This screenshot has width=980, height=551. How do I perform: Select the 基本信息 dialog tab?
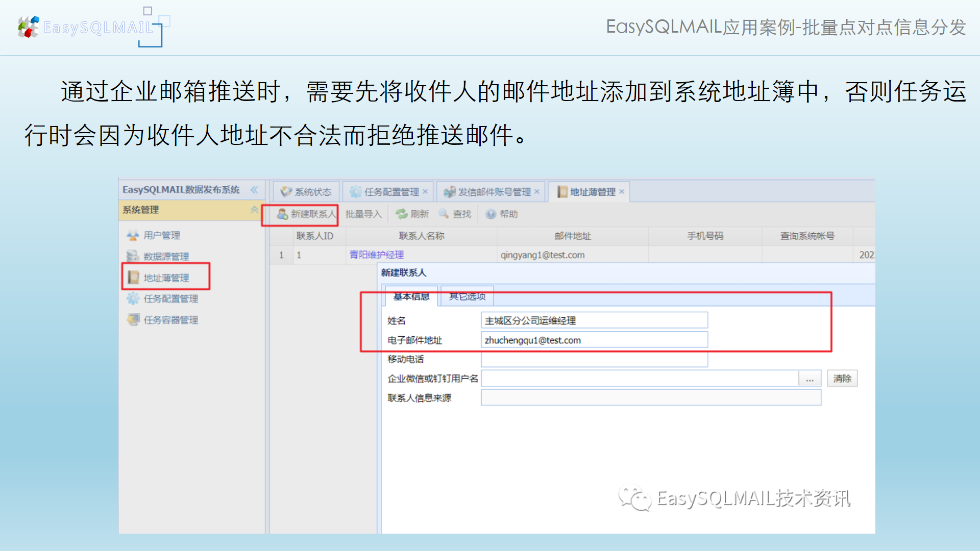click(411, 296)
